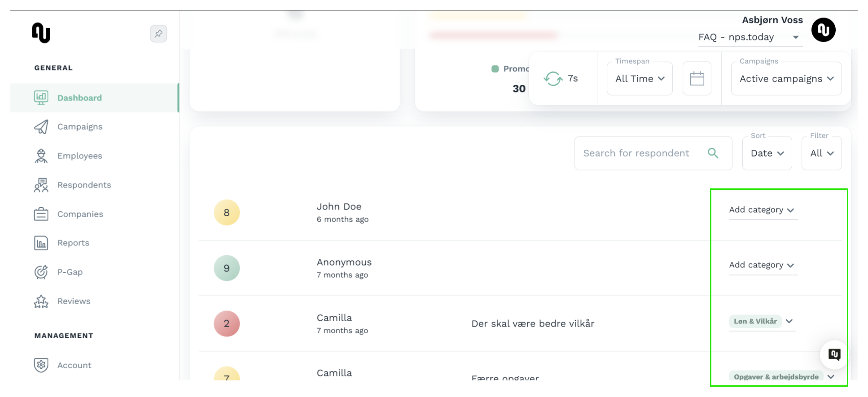868x397 pixels.
Task: Expand the Active campaigns dropdown
Action: click(786, 79)
